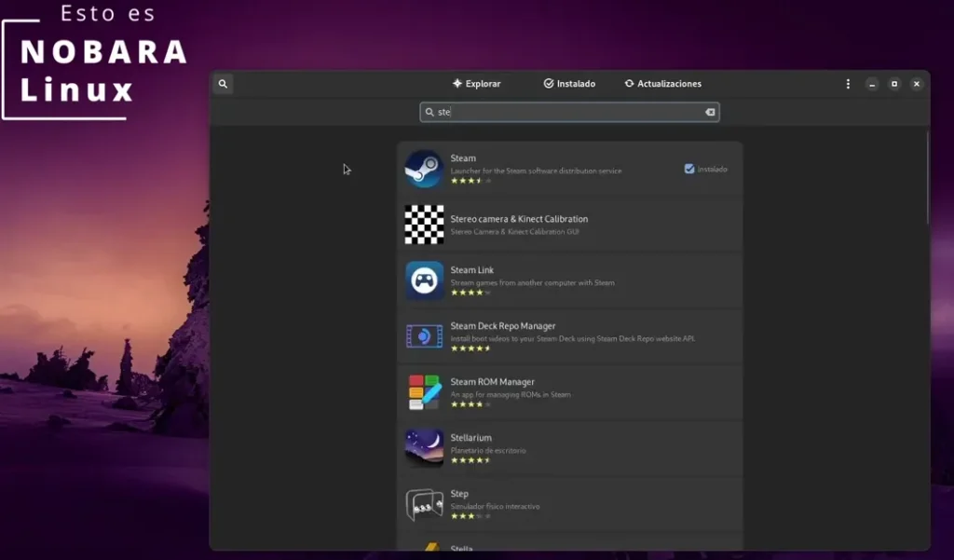Select the 'Step' result title
This screenshot has width=954, height=560.
pos(459,494)
